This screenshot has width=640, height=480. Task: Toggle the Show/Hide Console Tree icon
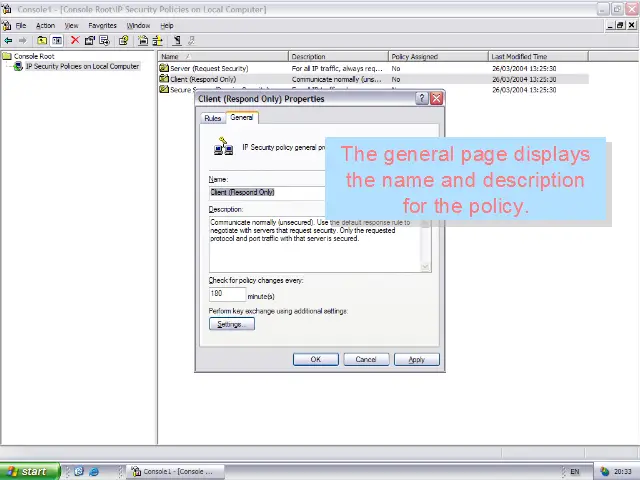point(57,41)
